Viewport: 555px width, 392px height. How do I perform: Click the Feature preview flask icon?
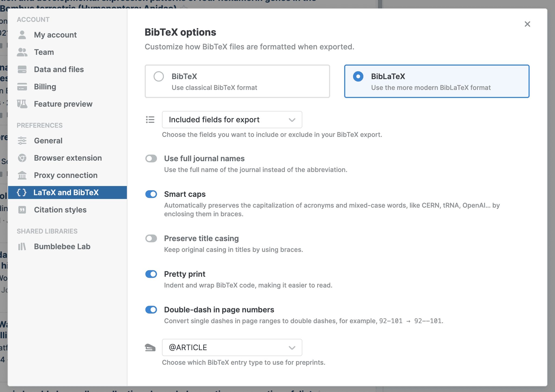point(22,104)
